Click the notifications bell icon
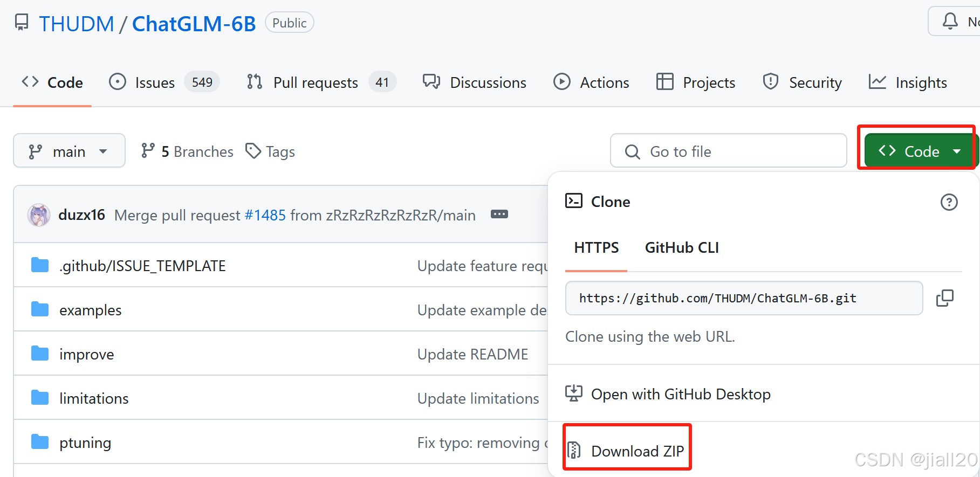980x477 pixels. pos(950,22)
